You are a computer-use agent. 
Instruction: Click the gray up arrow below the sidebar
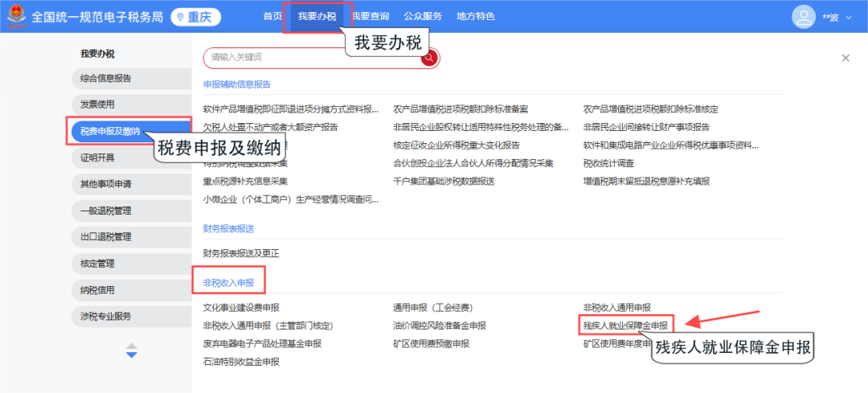coord(131,346)
